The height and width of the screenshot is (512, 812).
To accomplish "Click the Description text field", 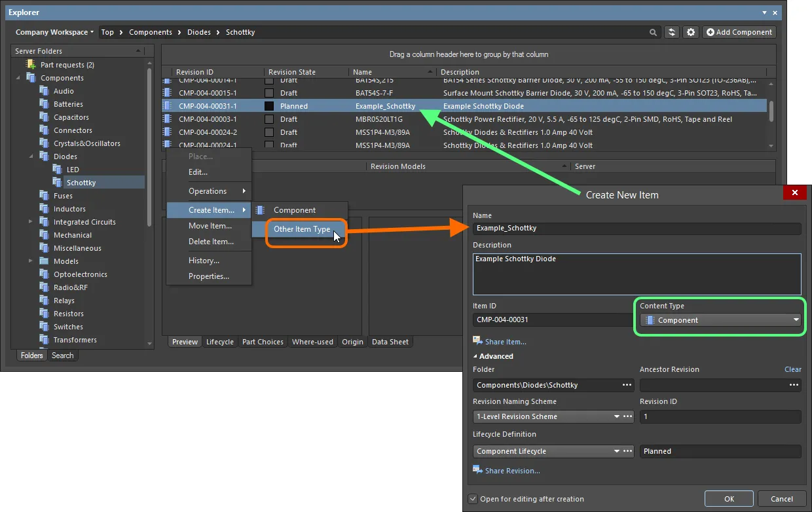I will tap(637, 274).
